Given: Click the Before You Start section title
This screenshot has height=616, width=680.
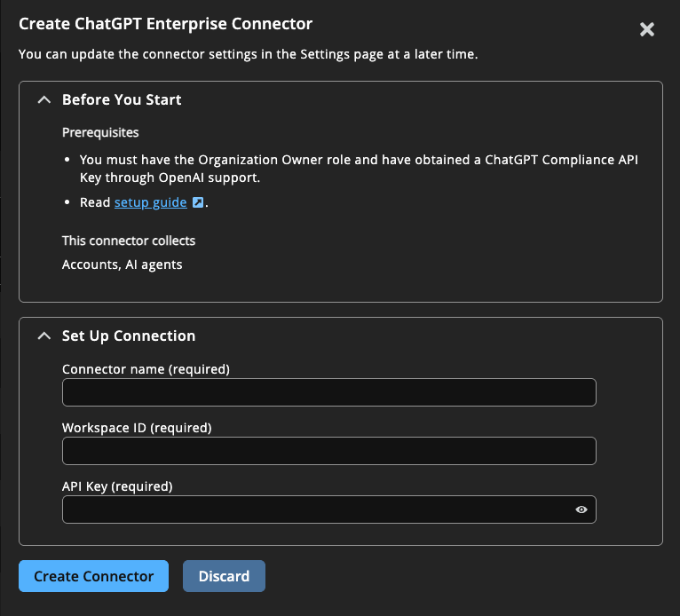Looking at the screenshot, I should click(122, 99).
